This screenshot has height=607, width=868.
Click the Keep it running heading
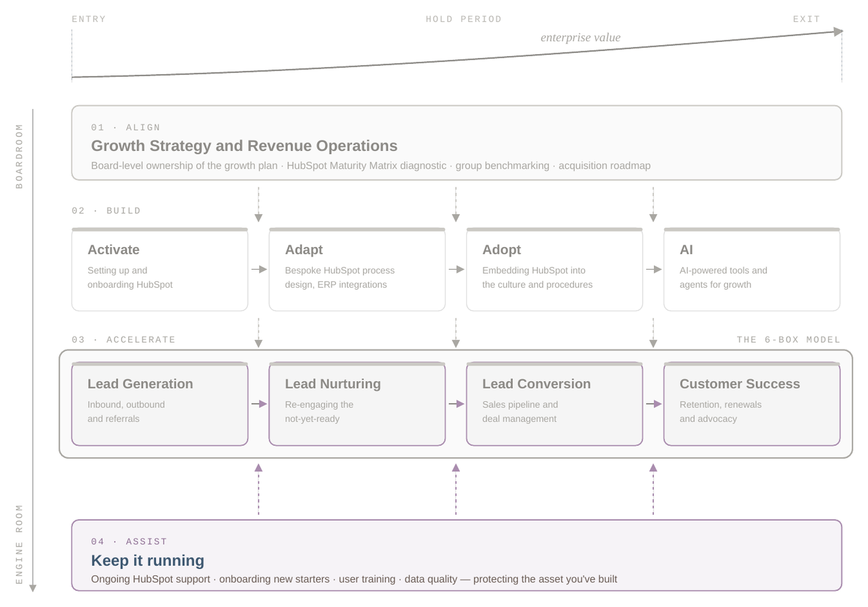(148, 560)
